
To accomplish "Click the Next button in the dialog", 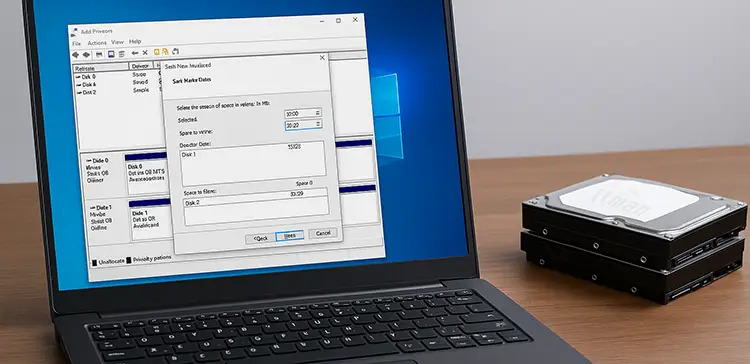I will pos(290,236).
